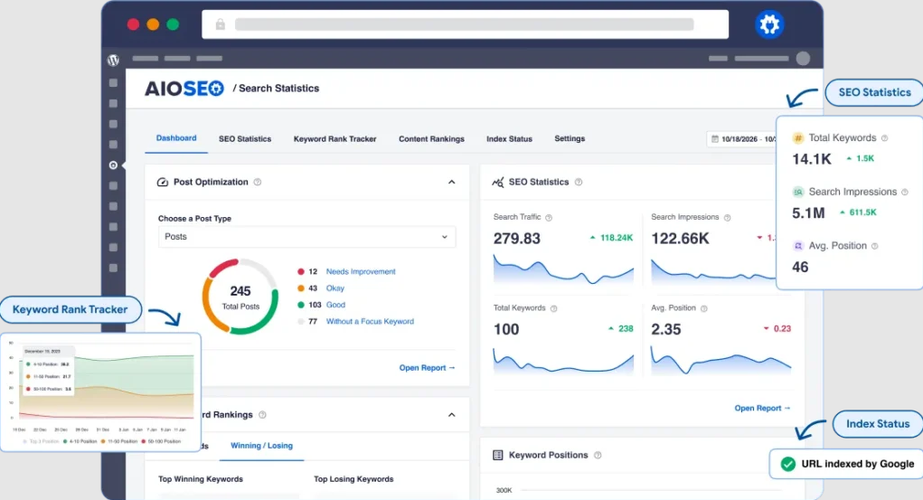The image size is (923, 500).
Task: Click the help icon beside SEO Statistics heading
Action: tap(578, 182)
